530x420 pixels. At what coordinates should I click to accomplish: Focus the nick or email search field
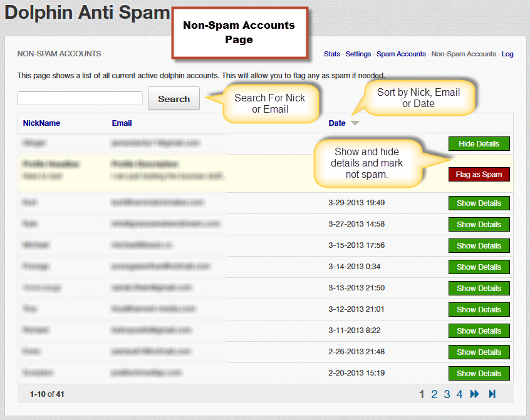(x=80, y=98)
